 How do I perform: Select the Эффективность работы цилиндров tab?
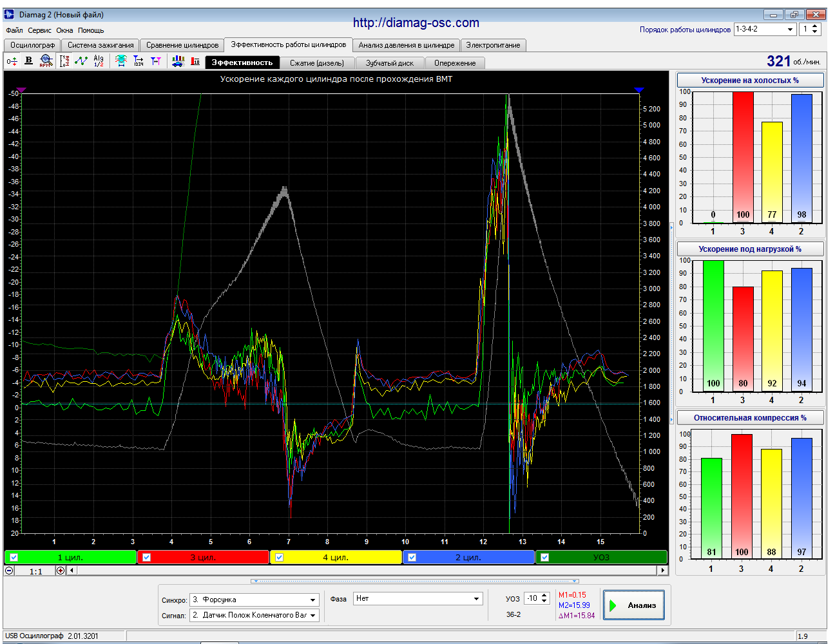289,44
